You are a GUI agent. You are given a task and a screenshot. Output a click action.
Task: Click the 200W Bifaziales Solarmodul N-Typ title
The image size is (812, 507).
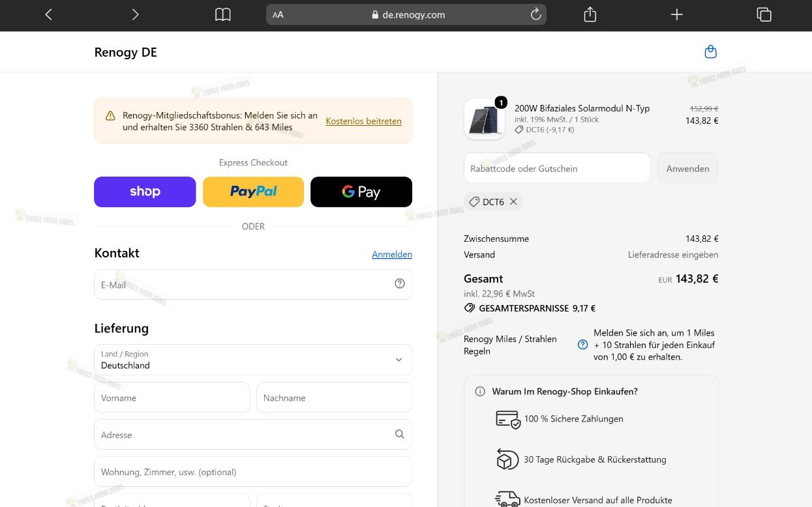pos(582,108)
